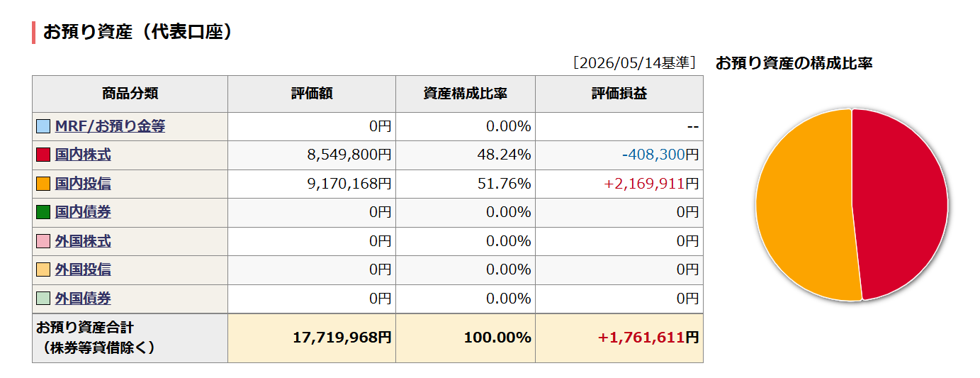980x378 pixels.
Task: Click the pale green 外国債券 color square
Action: click(x=43, y=299)
